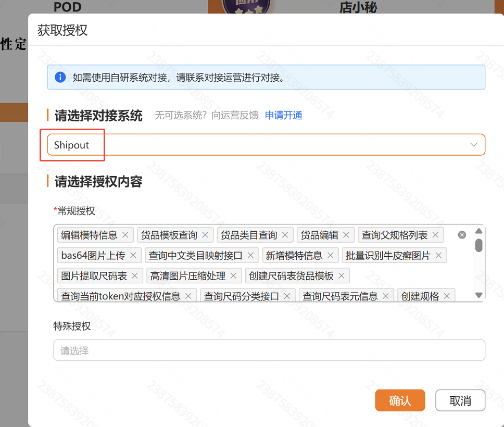Click the 请选择对接系统 heading
504x427 pixels.
pos(98,116)
